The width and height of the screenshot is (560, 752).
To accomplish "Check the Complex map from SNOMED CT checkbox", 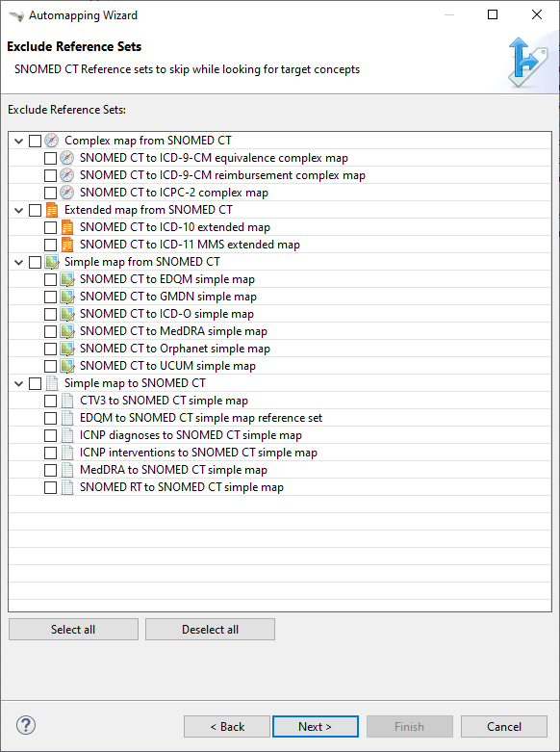I will [x=35, y=141].
